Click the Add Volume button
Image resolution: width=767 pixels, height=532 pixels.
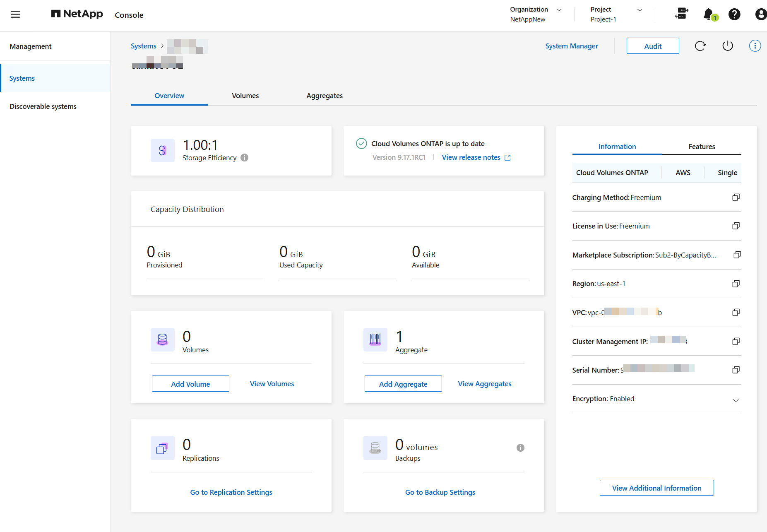[x=190, y=383]
